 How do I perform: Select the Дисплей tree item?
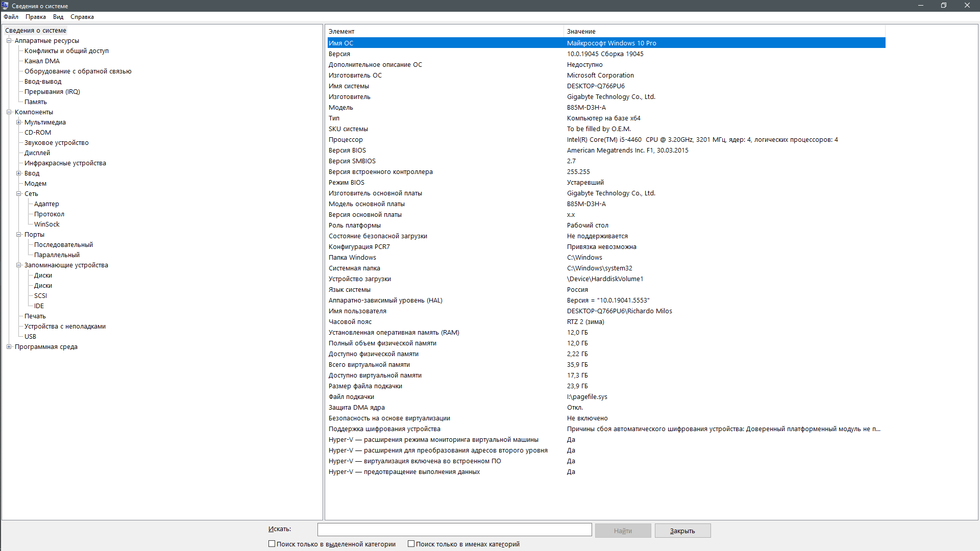pyautogui.click(x=37, y=153)
